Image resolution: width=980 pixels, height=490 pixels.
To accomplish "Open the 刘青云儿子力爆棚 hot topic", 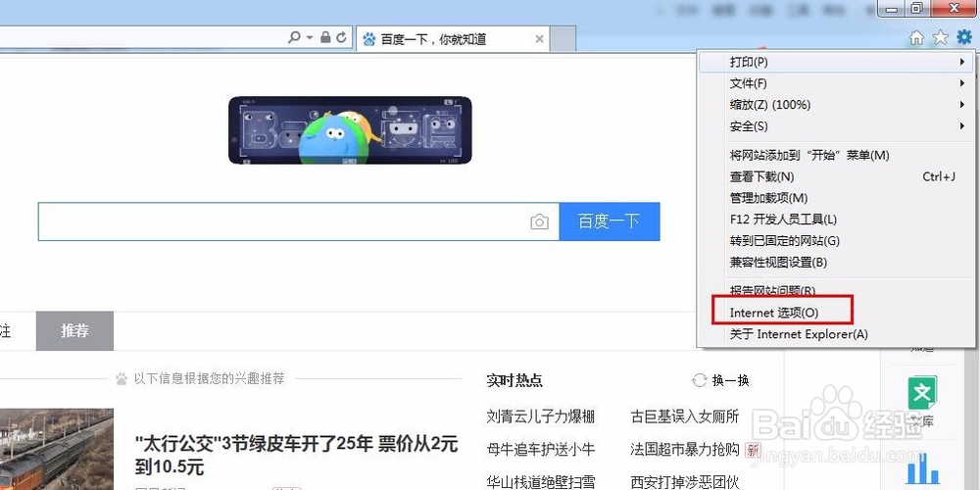I will point(541,416).
